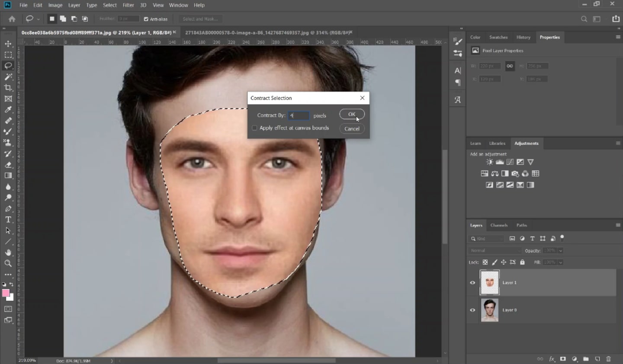Choose the Eyedropper tool
Screen dimensions: 623x364
8,109
